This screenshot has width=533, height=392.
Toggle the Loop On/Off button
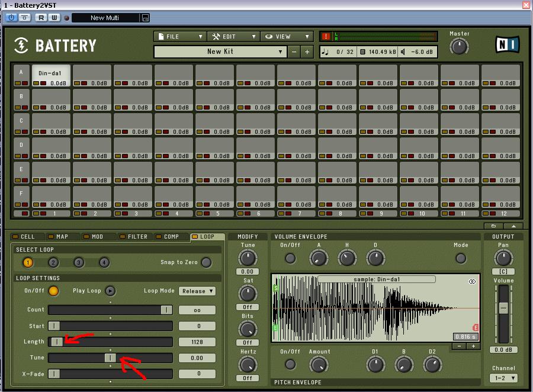[x=53, y=291]
